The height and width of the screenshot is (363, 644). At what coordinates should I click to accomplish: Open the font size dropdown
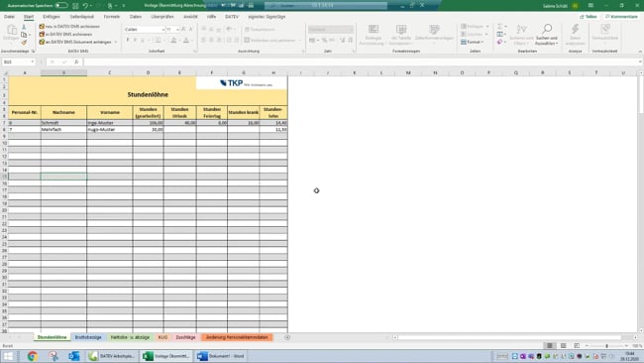177,30
